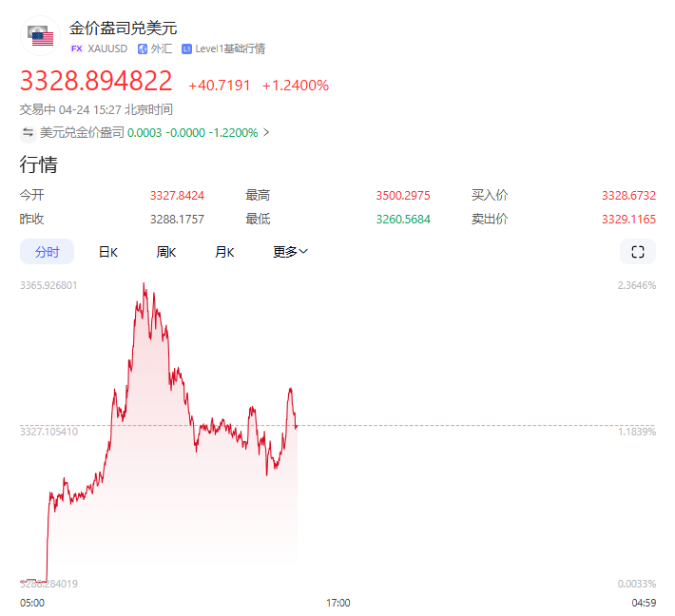
Task: Click the 最低 value 3260.5684
Action: 403,219
